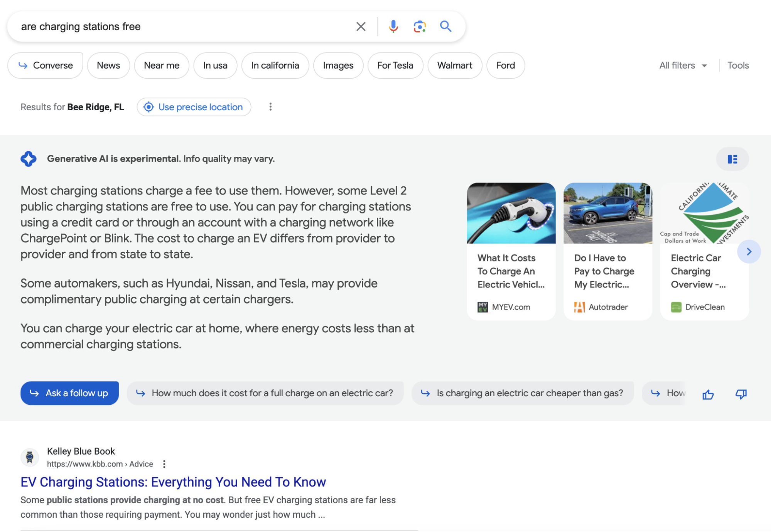Select the 'News' filter tab
The width and height of the screenshot is (771, 532).
108,65
